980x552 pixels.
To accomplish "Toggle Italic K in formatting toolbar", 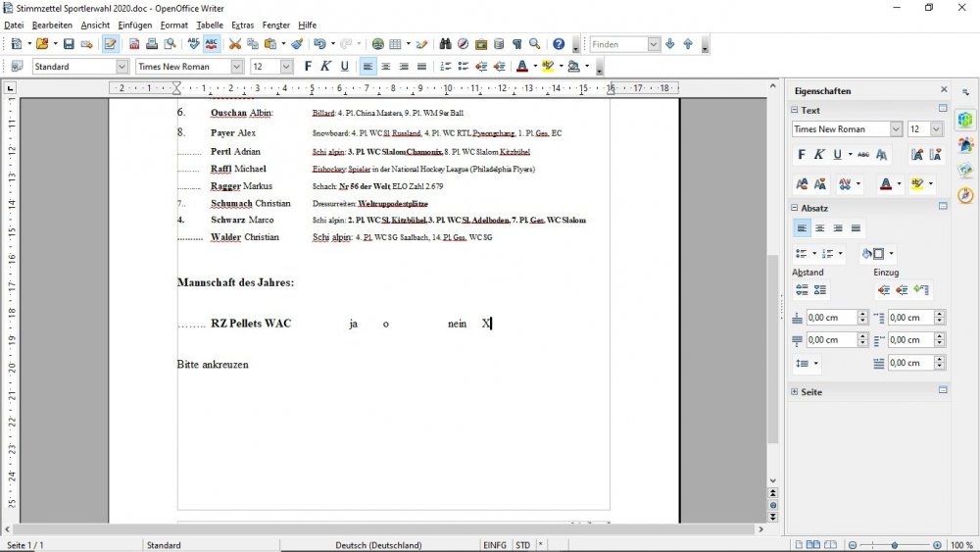I will click(325, 67).
